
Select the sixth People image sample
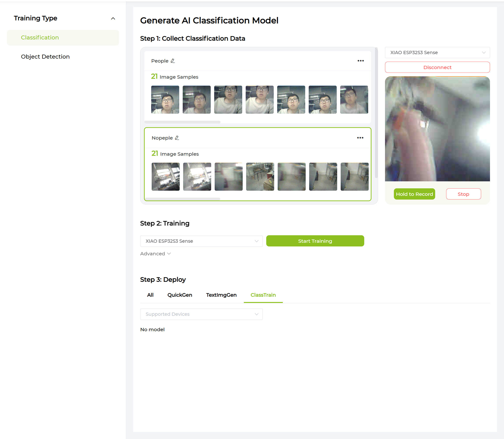point(322,100)
